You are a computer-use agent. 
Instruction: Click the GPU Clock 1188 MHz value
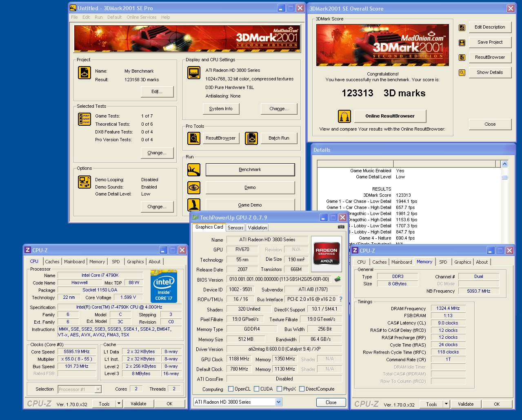coord(239,359)
